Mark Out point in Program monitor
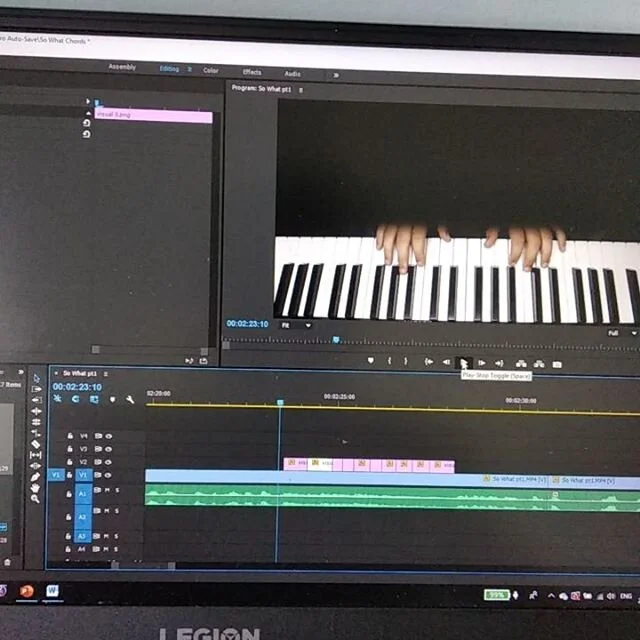Screen dimensions: 640x640 pos(405,361)
